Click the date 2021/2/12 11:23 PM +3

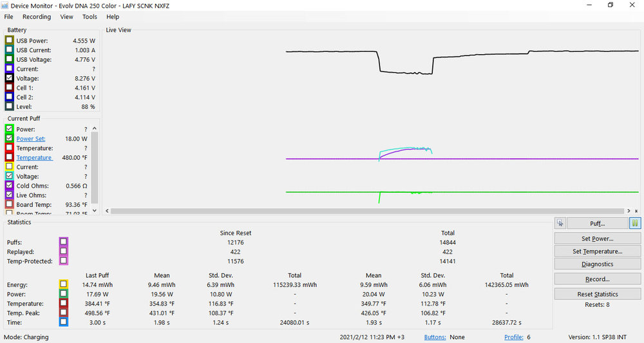pyautogui.click(x=372, y=337)
